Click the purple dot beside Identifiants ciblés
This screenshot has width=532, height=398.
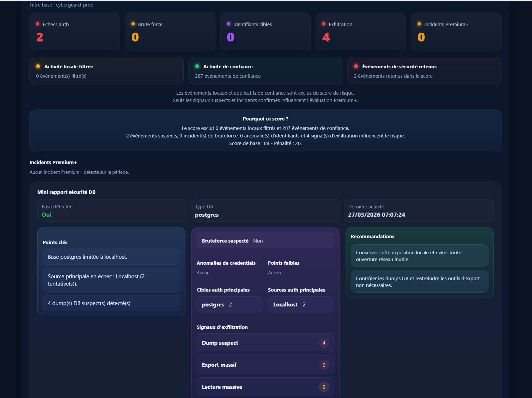[228, 24]
